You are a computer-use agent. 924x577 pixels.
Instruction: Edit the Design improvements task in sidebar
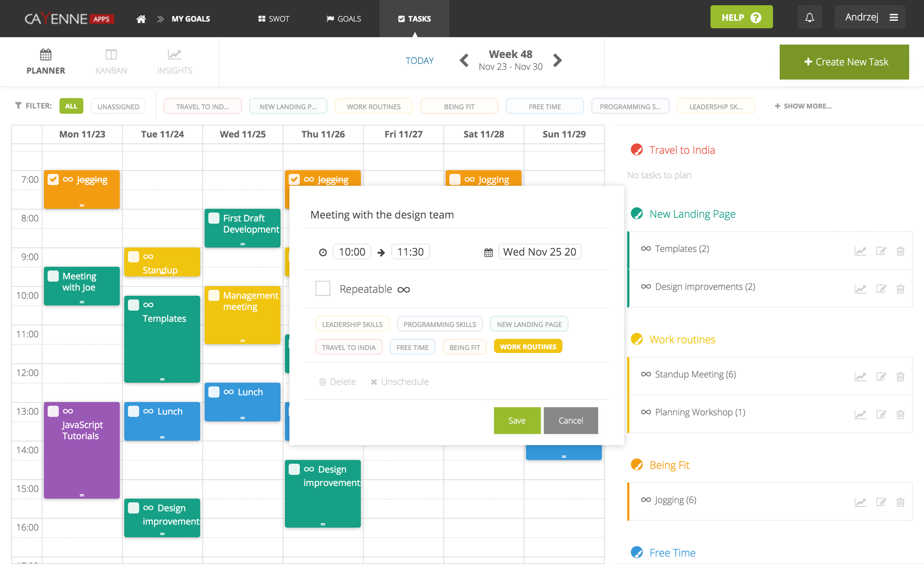(x=881, y=289)
